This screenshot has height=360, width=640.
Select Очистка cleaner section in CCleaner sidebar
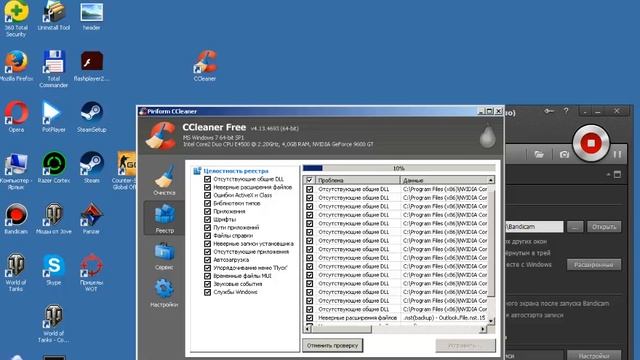(x=164, y=180)
